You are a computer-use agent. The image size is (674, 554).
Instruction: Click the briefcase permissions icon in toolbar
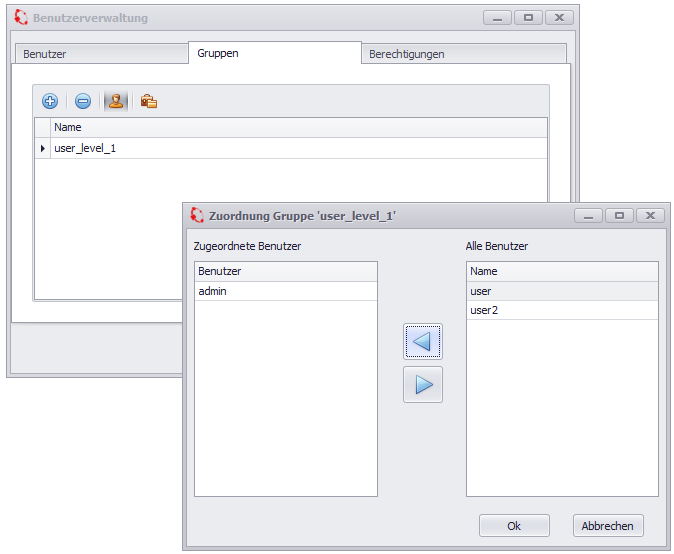(x=149, y=101)
